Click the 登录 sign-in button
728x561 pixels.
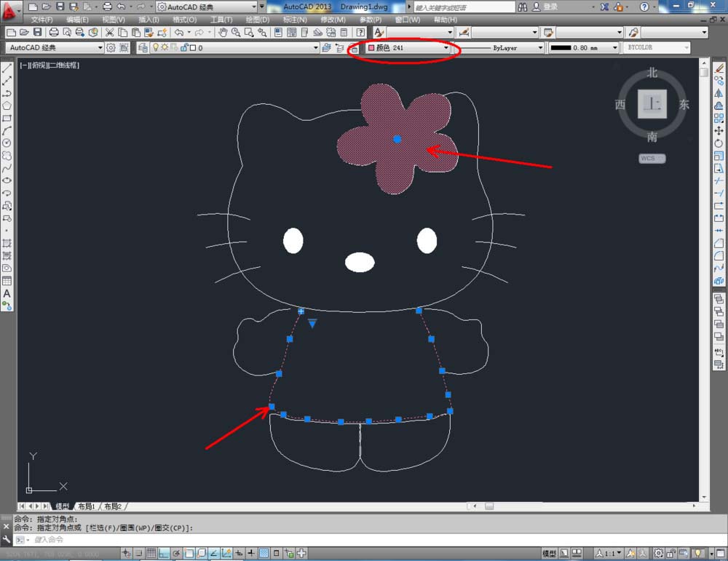point(550,7)
